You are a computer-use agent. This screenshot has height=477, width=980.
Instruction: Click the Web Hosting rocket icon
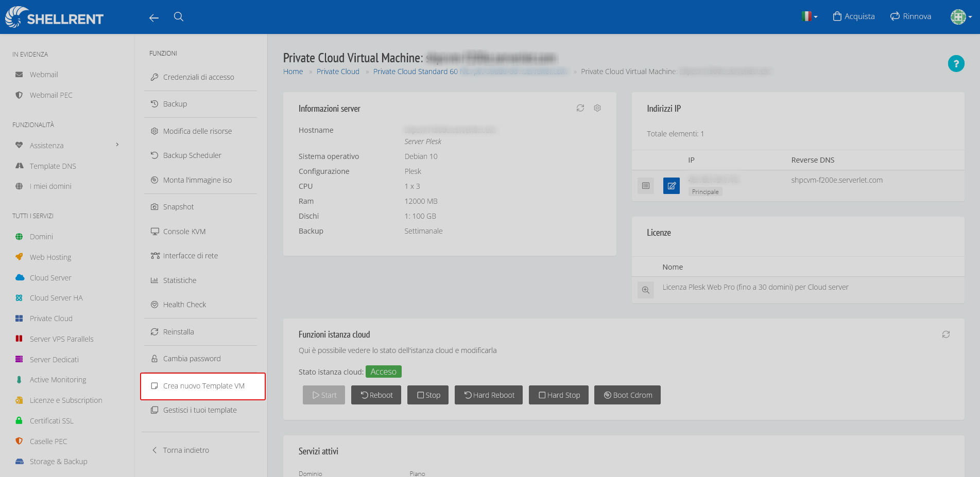tap(19, 257)
